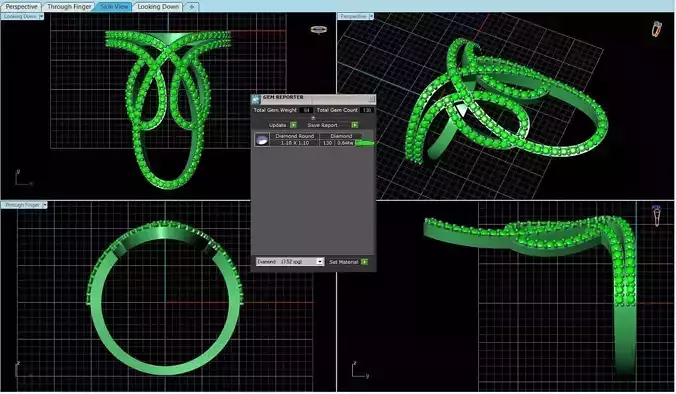This screenshot has height=394, width=676.
Task: Click the green Update button
Action: 294,125
